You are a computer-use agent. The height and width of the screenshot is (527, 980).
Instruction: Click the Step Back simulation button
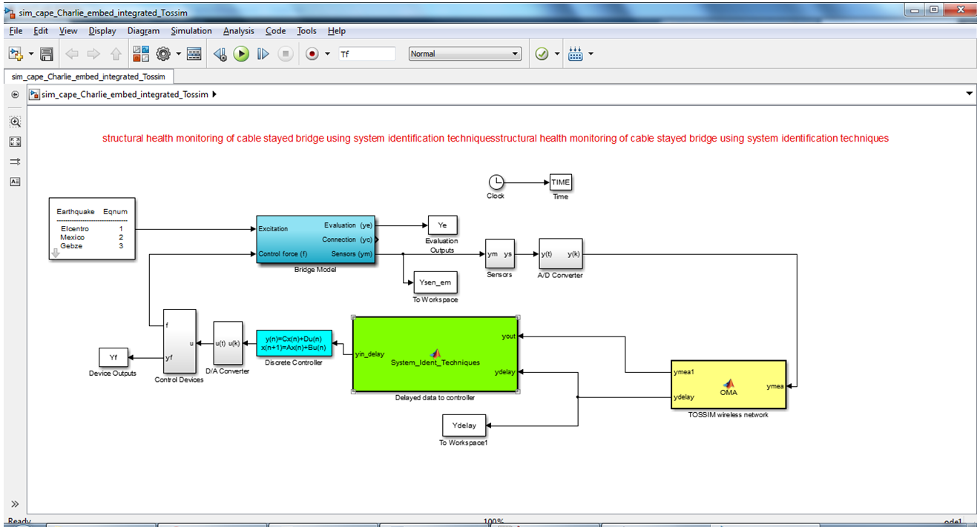pos(220,54)
